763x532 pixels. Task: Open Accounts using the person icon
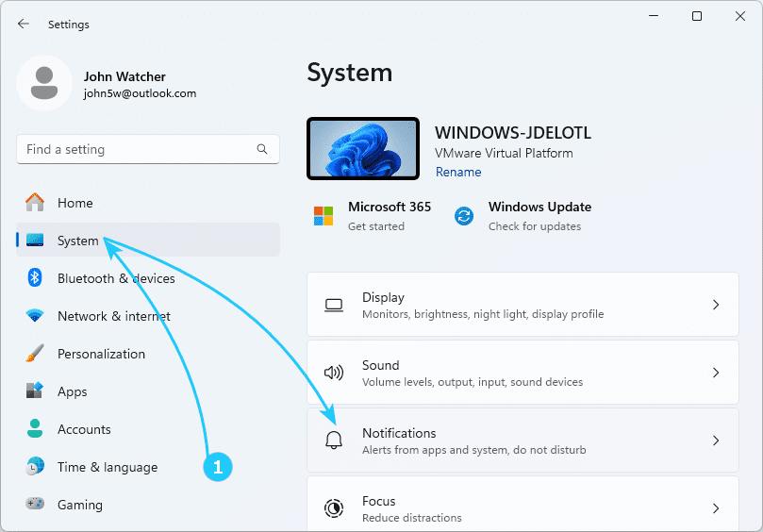click(35, 429)
